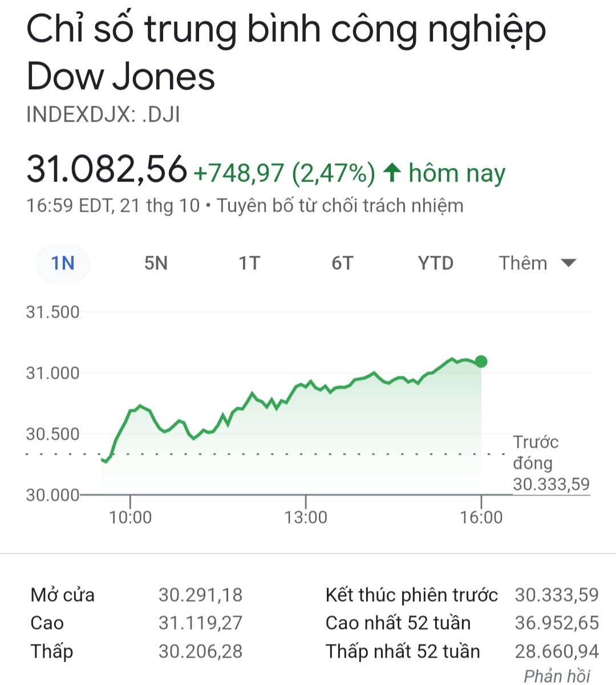Screen dimensions: 616x685
Task: Switch to the 5N five-day tab
Action: 156,264
